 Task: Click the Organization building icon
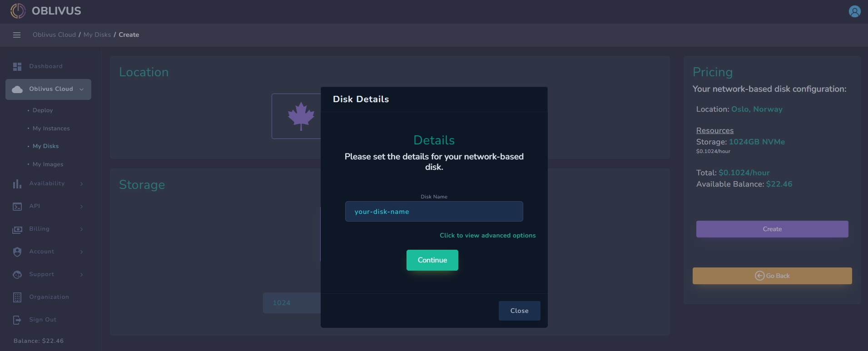pyautogui.click(x=17, y=297)
